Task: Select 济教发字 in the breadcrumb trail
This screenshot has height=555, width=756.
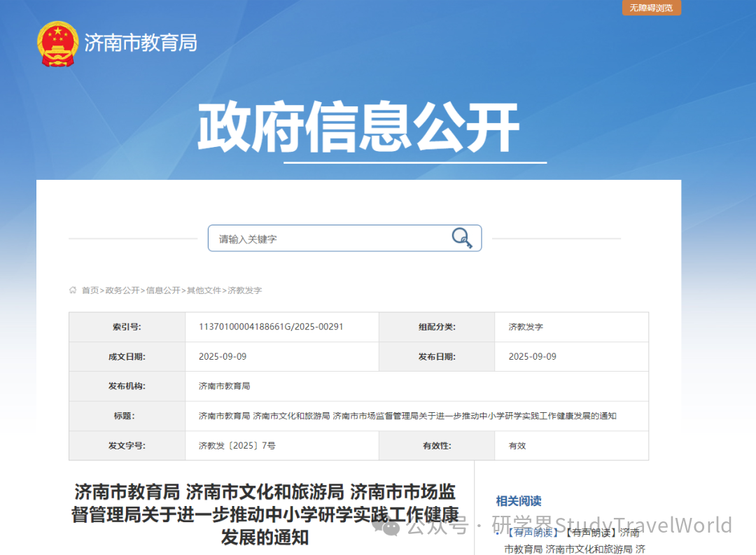Action: (x=245, y=290)
